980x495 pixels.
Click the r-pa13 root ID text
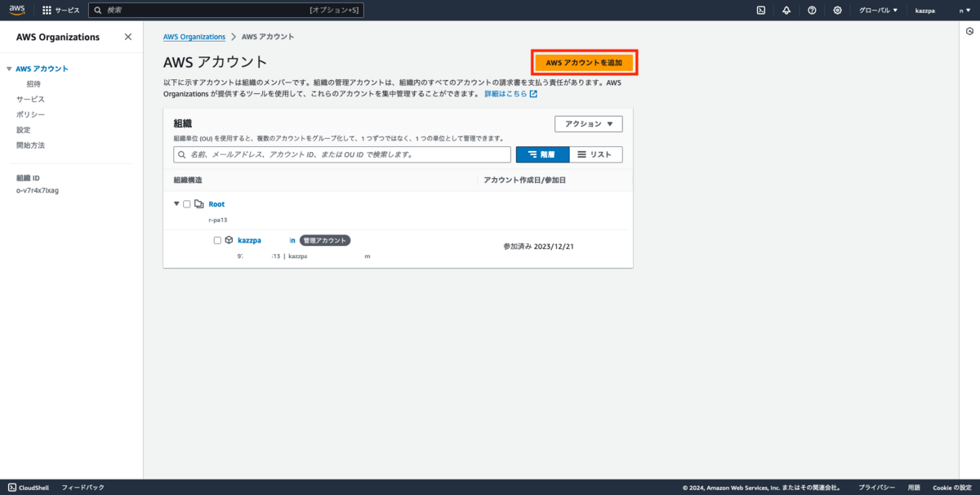click(x=218, y=221)
